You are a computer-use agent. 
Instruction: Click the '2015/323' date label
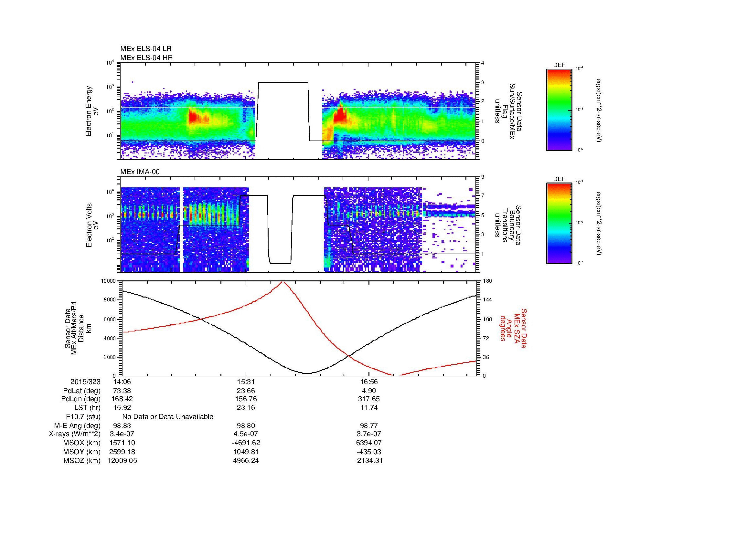tap(85, 382)
